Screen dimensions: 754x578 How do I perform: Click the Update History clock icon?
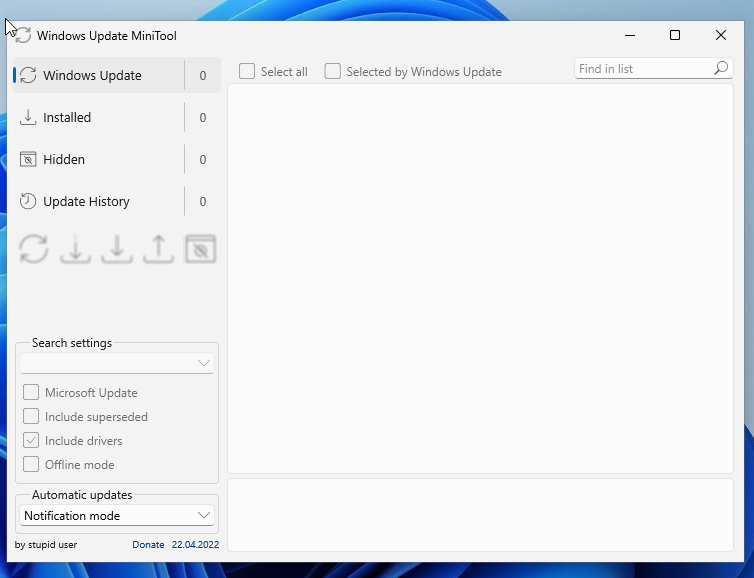(x=28, y=201)
